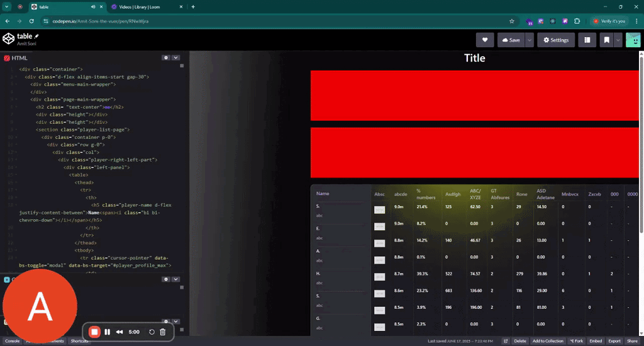The width and height of the screenshot is (644, 346).
Task: Pause the Loom recording
Action: tap(108, 332)
